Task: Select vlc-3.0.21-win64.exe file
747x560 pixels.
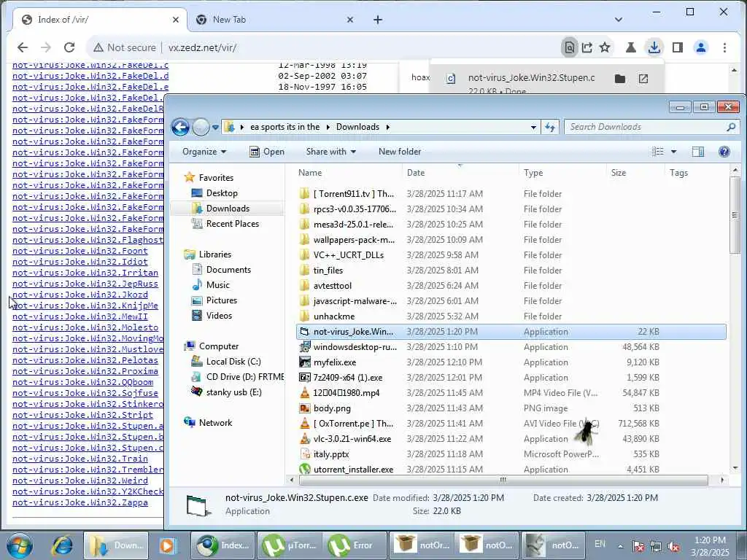Action: (x=352, y=438)
